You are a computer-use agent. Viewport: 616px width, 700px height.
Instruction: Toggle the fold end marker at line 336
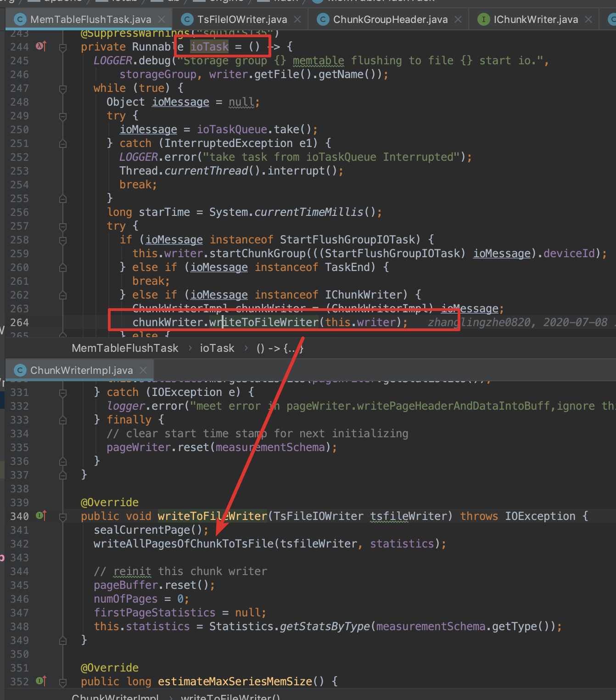click(63, 461)
